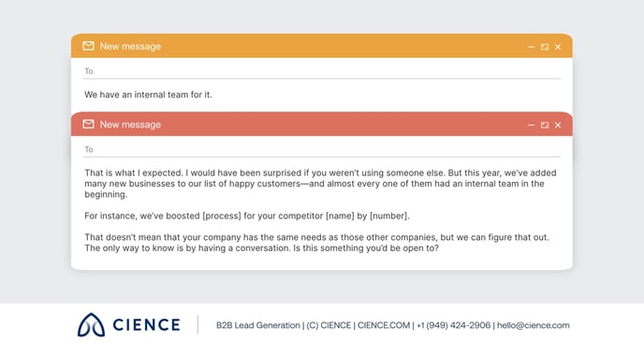Select the red New message title
The image size is (644, 344).
pos(130,125)
